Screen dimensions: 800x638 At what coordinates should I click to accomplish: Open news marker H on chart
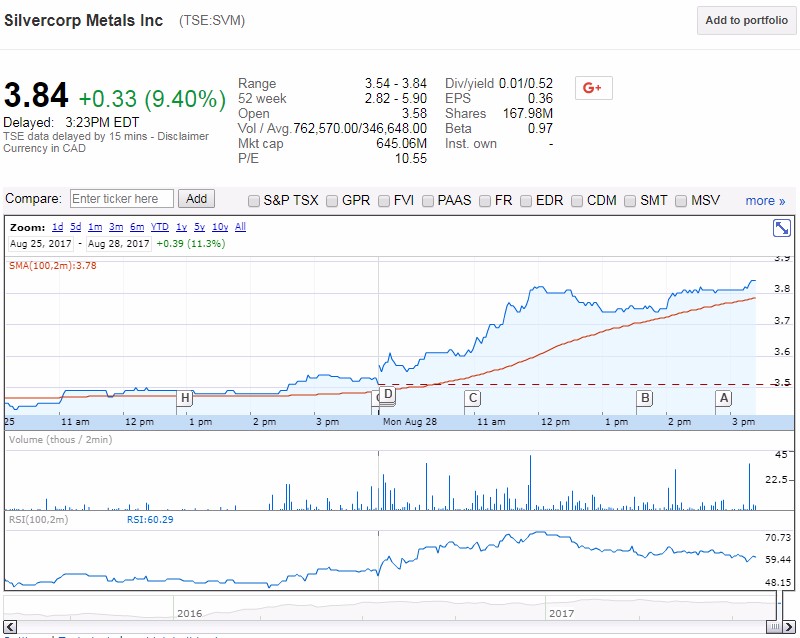coord(185,398)
